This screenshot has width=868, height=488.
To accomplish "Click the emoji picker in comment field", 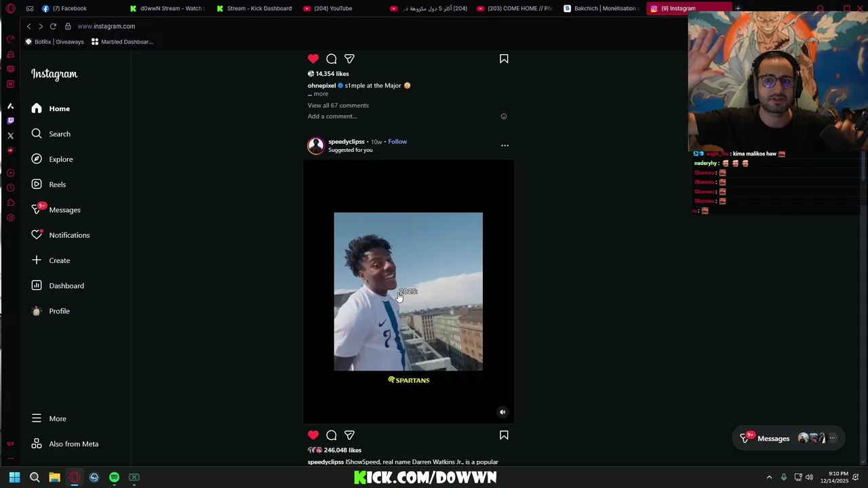I will coord(504,117).
